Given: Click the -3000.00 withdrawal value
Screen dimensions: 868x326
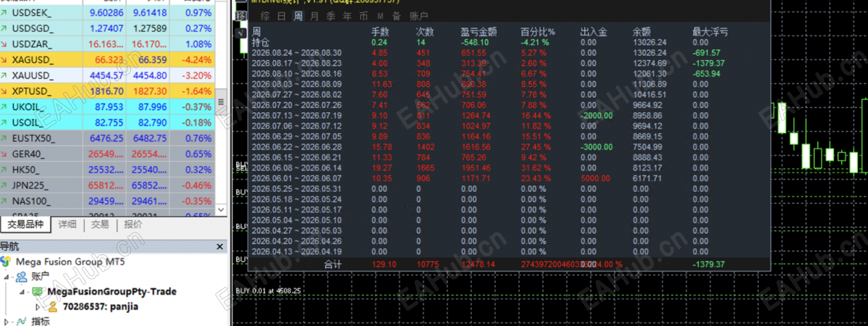Looking at the screenshot, I should click(x=597, y=147).
